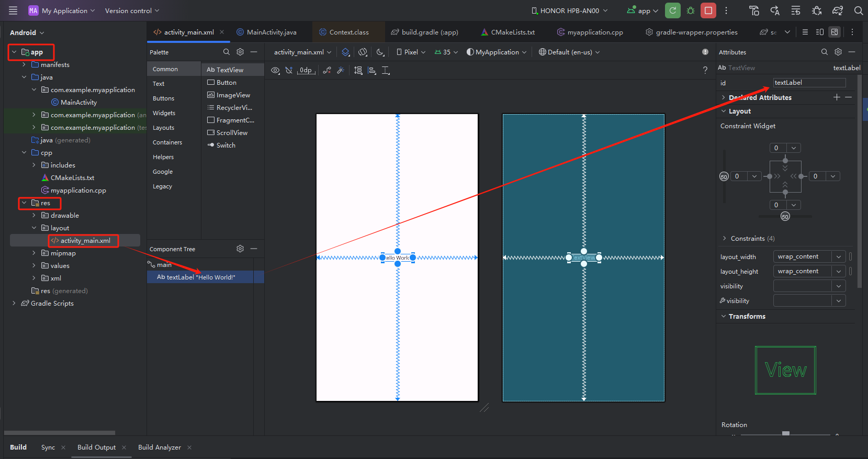868x459 pixels.
Task: Switch to the MainActivity.java tab
Action: point(266,32)
